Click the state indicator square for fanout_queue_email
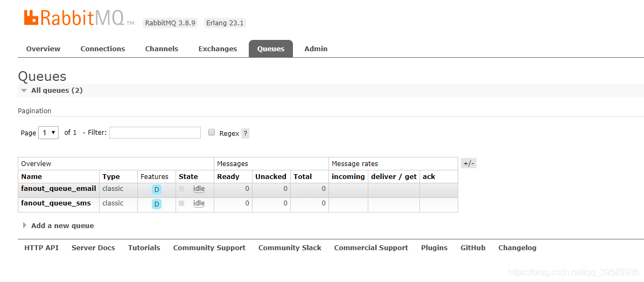The image size is (644, 282). point(181,189)
